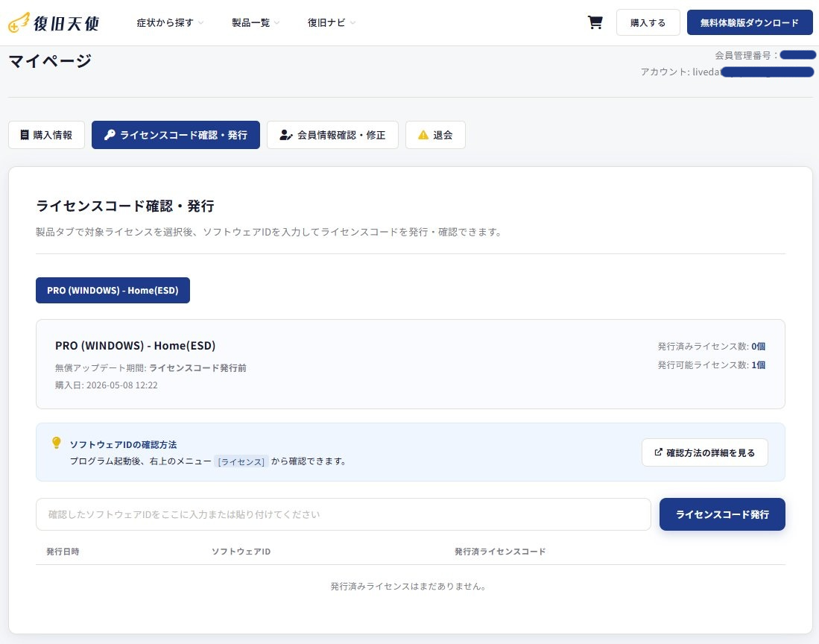Viewport: 819px width, 644px height.
Task: Click the 発行可能ライセンス数: 1個 text
Action: (x=712, y=365)
